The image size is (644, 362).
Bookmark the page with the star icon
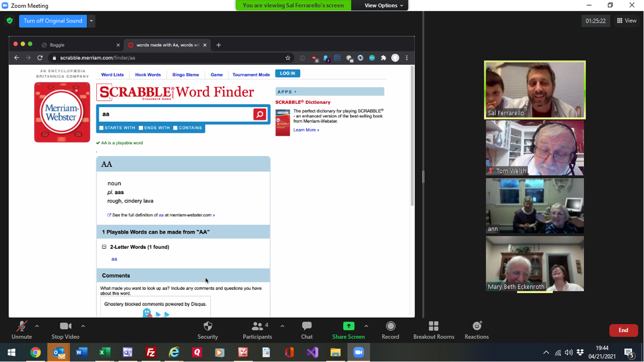(288, 58)
